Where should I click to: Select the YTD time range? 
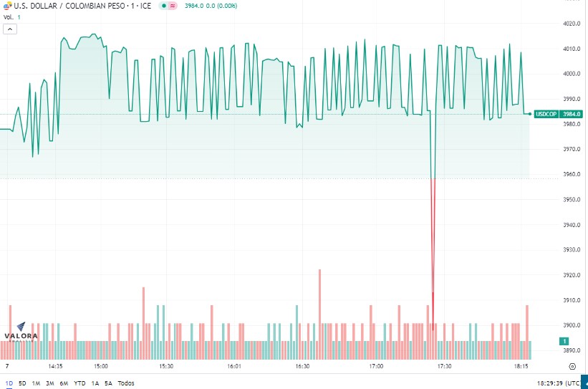79,383
